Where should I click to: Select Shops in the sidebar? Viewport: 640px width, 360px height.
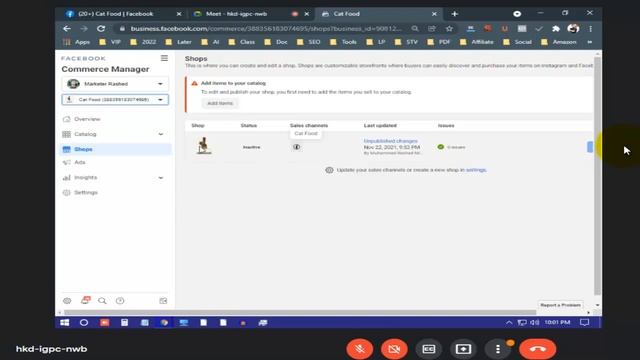pyautogui.click(x=116, y=149)
